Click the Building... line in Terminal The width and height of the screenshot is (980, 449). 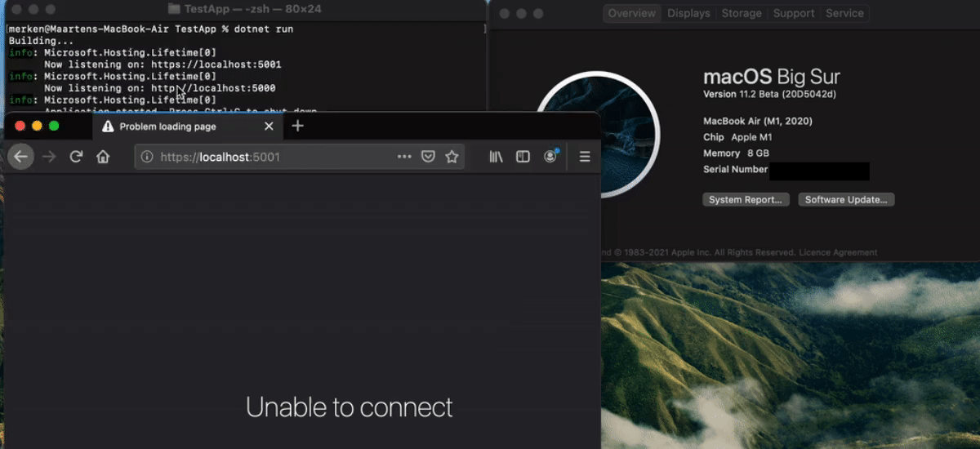pos(41,41)
